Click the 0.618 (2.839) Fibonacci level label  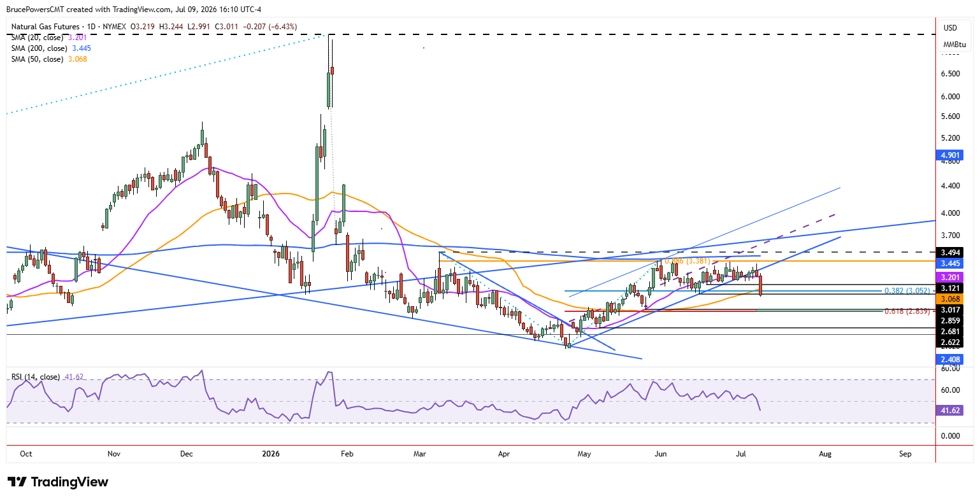coord(907,312)
